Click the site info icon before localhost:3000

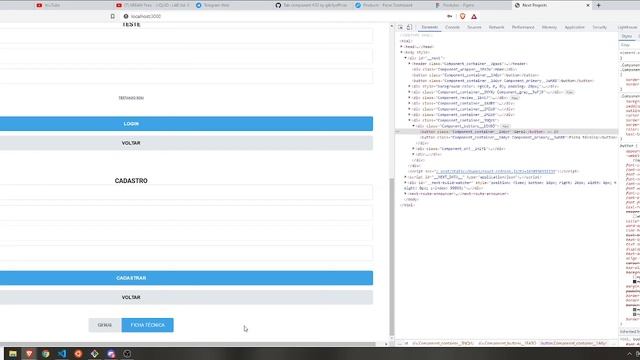(126, 16)
